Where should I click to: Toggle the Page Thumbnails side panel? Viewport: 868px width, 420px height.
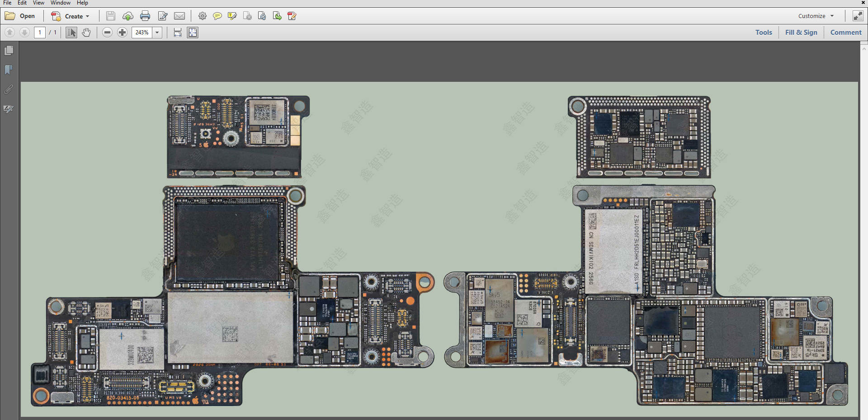[x=9, y=50]
